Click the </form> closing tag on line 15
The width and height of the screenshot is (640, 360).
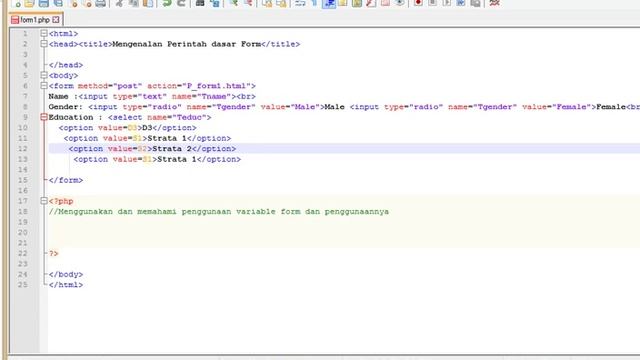coord(66,180)
